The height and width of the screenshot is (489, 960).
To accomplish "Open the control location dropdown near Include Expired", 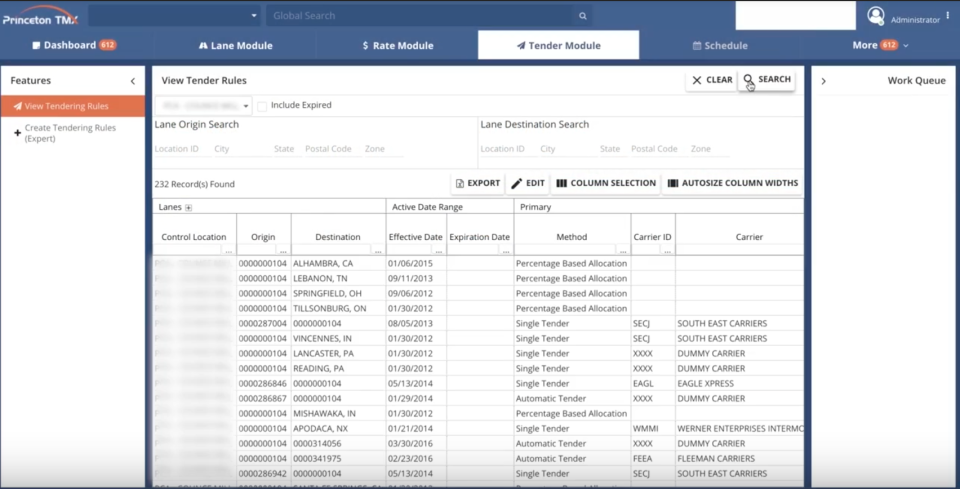I will point(203,105).
